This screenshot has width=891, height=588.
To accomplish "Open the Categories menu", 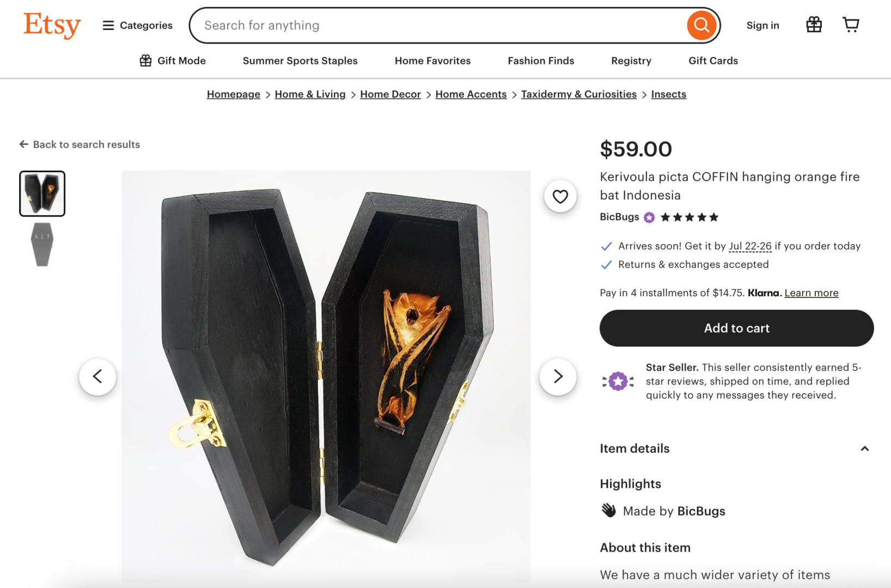I will pyautogui.click(x=145, y=25).
